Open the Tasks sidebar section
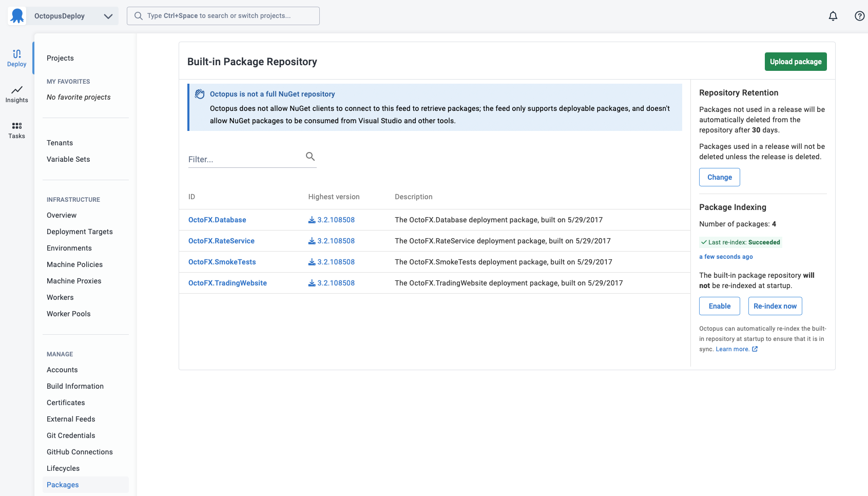This screenshot has height=496, width=868. tap(17, 130)
